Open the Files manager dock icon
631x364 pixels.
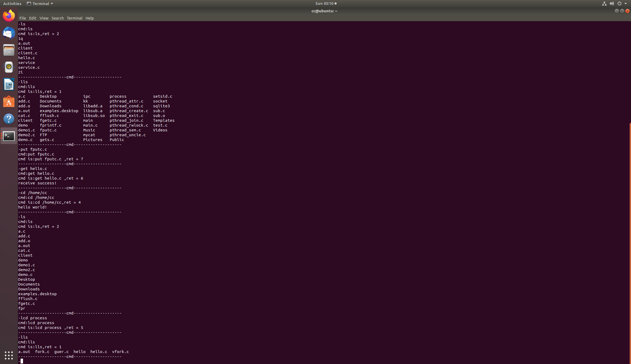pyautogui.click(x=9, y=50)
